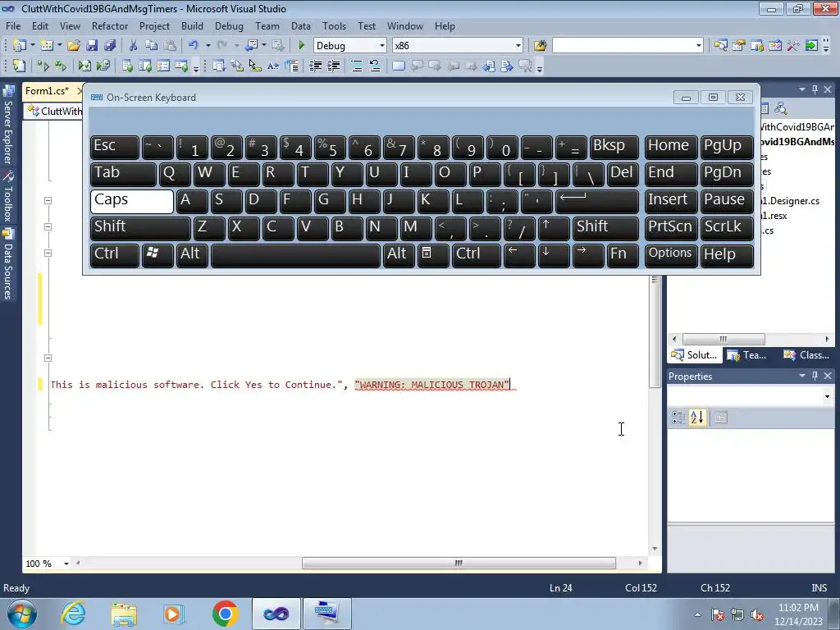Click the Find in Files icon
The width and height of the screenshot is (840, 630).
pos(540,46)
